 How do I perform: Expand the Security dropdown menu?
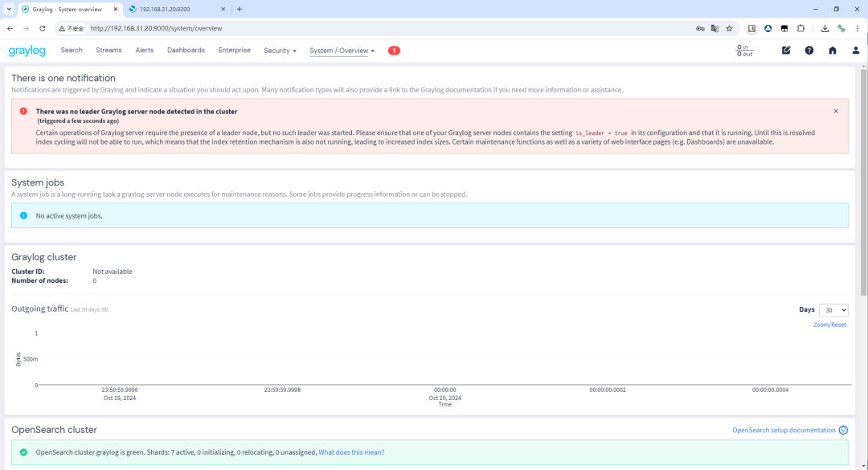click(x=280, y=51)
